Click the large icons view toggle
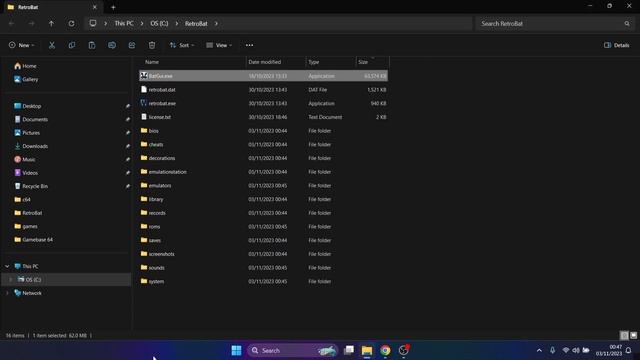 tap(633, 336)
